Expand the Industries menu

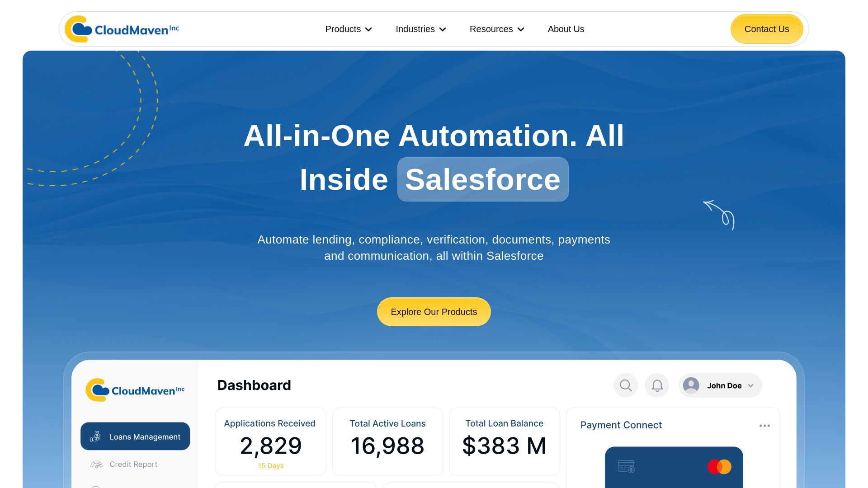click(421, 29)
